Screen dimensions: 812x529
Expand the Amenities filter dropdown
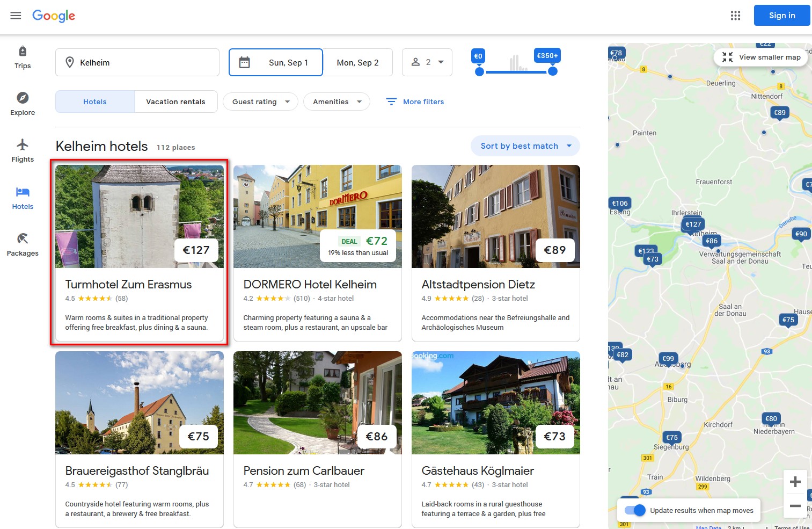click(336, 102)
